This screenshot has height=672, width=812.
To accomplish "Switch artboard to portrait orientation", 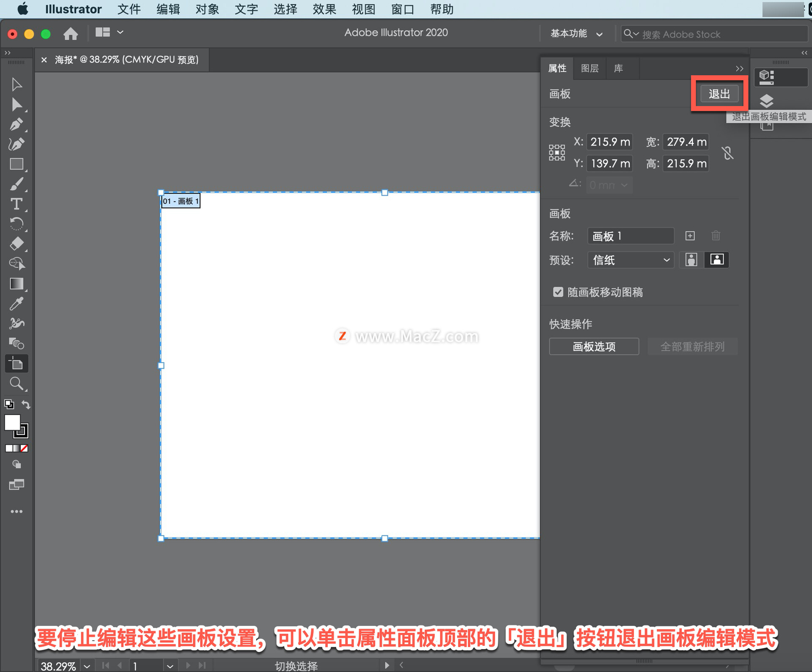I will (691, 260).
